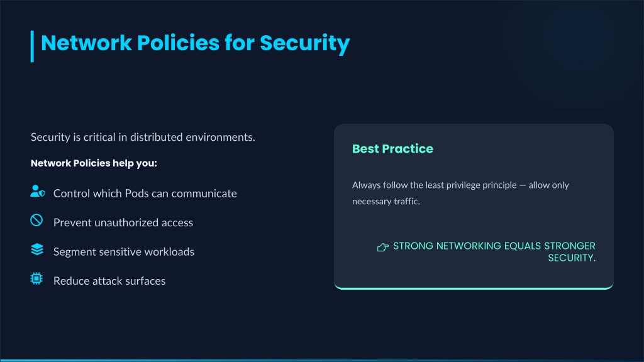Image resolution: width=644 pixels, height=362 pixels.
Task: Click the blue line at slide bottom
Action: click(x=322, y=361)
